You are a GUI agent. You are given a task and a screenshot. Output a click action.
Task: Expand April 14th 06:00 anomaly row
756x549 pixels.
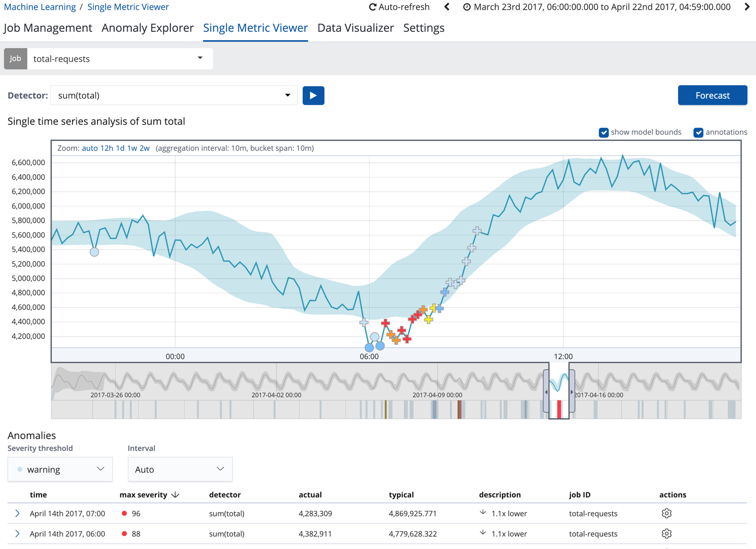click(17, 534)
